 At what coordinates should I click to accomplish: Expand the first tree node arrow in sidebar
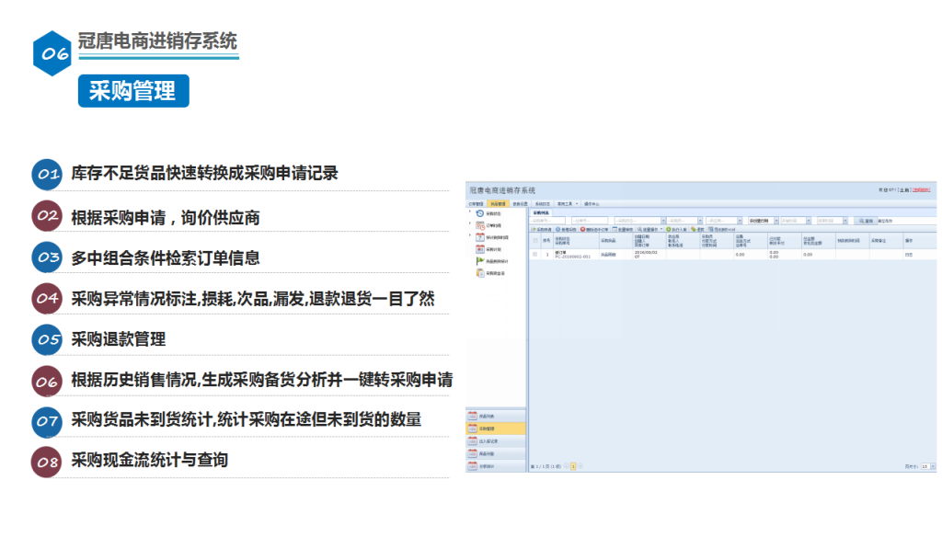tap(469, 211)
